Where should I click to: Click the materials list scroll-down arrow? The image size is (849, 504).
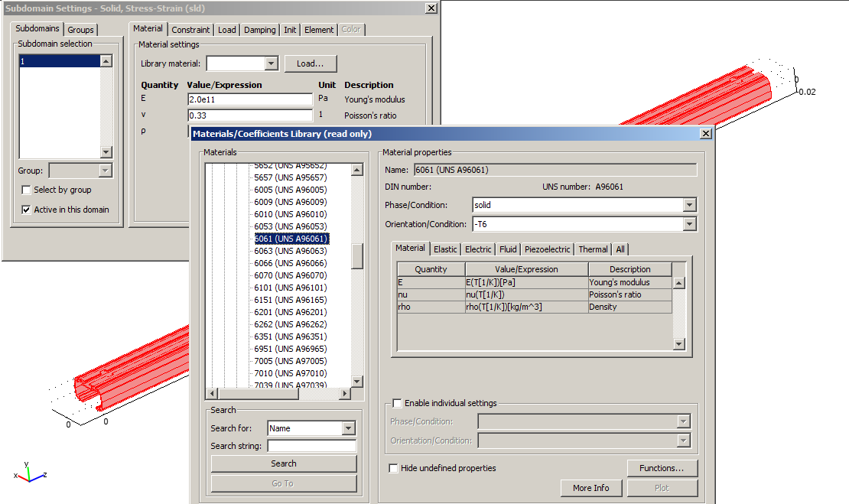pos(357,381)
